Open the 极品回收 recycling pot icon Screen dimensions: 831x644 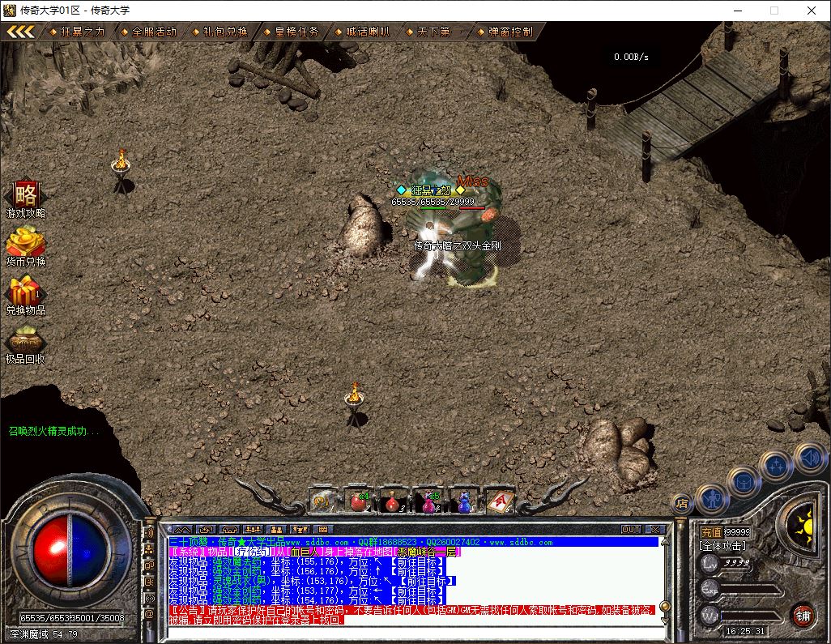pos(25,344)
